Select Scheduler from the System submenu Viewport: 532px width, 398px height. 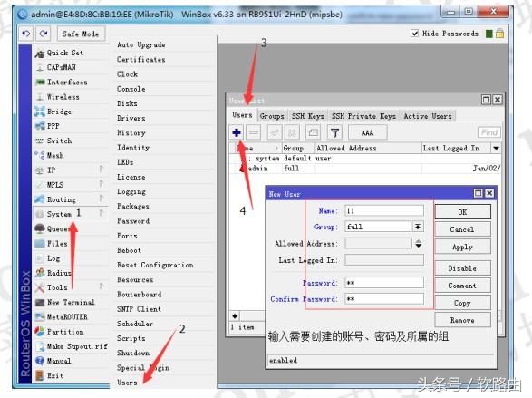(x=135, y=324)
